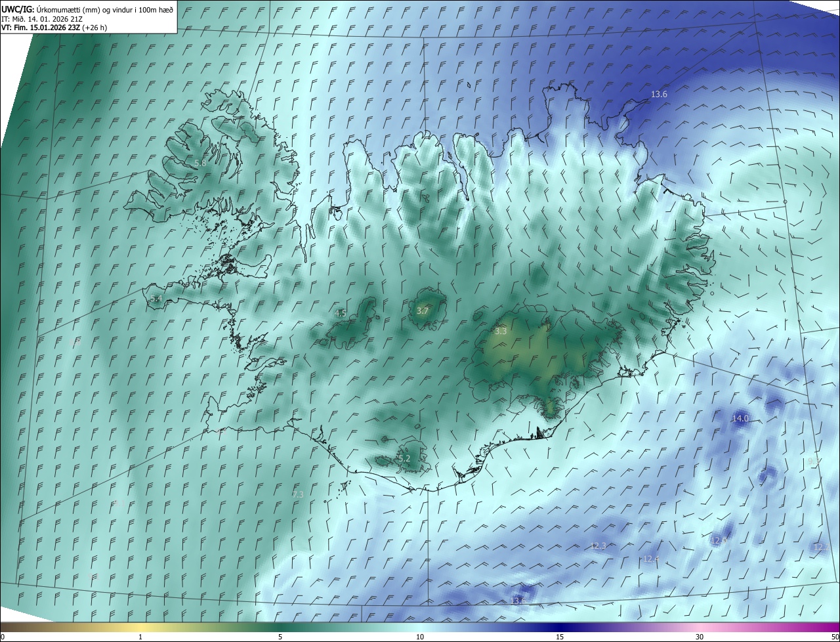Click the 30 tick on the color scale
The image size is (840, 642).
tap(700, 637)
